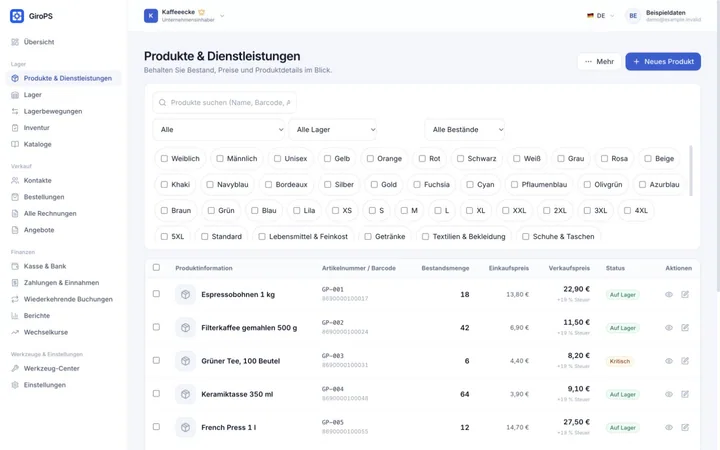Edit Espressobohnen 1 kg via pencil icon
720x450 pixels.
point(685,294)
